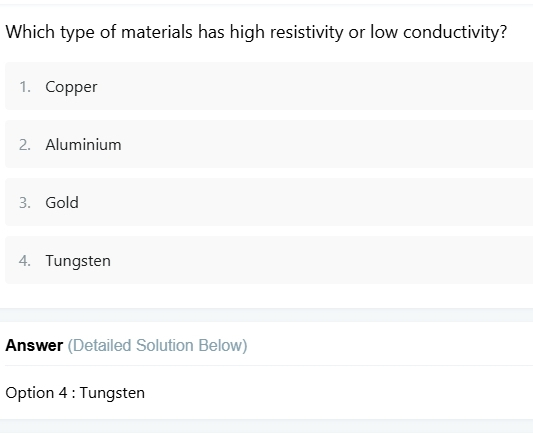533x442 pixels.
Task: Click the bold Answer heading
Action: point(34,345)
